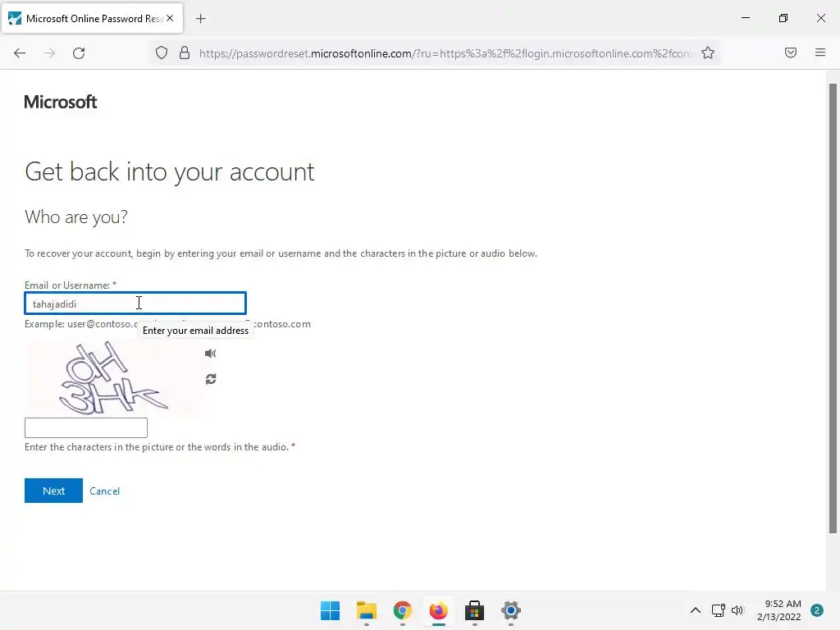Click the captcha picture image
The width and height of the screenshot is (840, 630).
pos(112,378)
